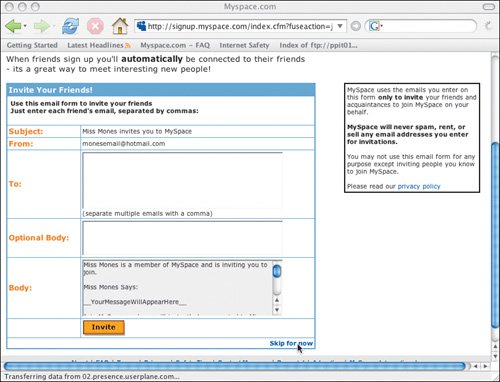
Task: Click the page vertical scrollbar thumb
Action: 496,236
